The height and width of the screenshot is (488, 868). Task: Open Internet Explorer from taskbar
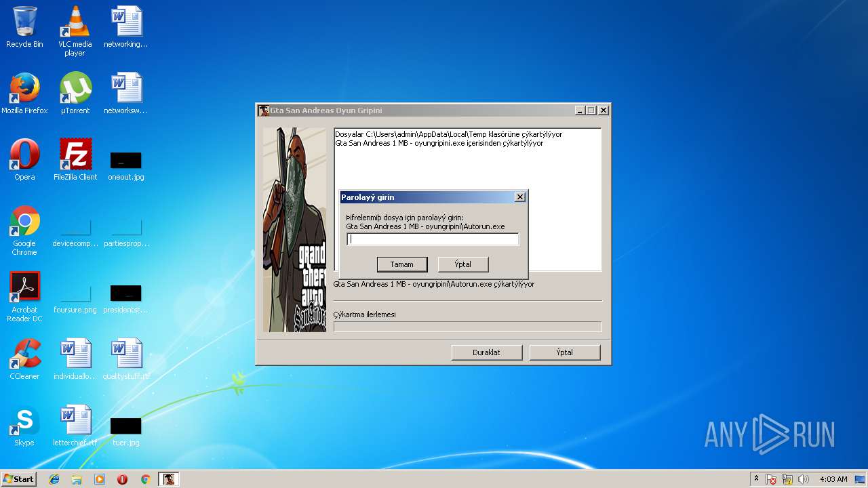(x=54, y=479)
